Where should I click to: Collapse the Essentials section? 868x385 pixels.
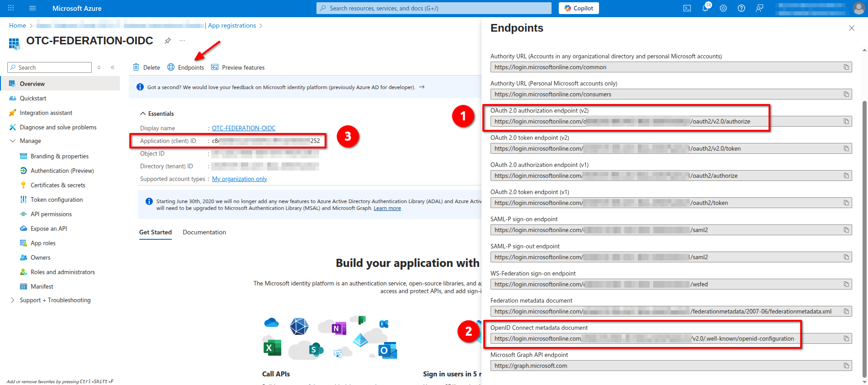(x=143, y=114)
